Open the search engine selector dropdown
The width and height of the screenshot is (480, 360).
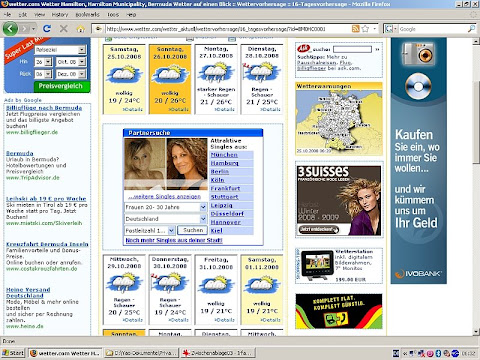(391, 29)
